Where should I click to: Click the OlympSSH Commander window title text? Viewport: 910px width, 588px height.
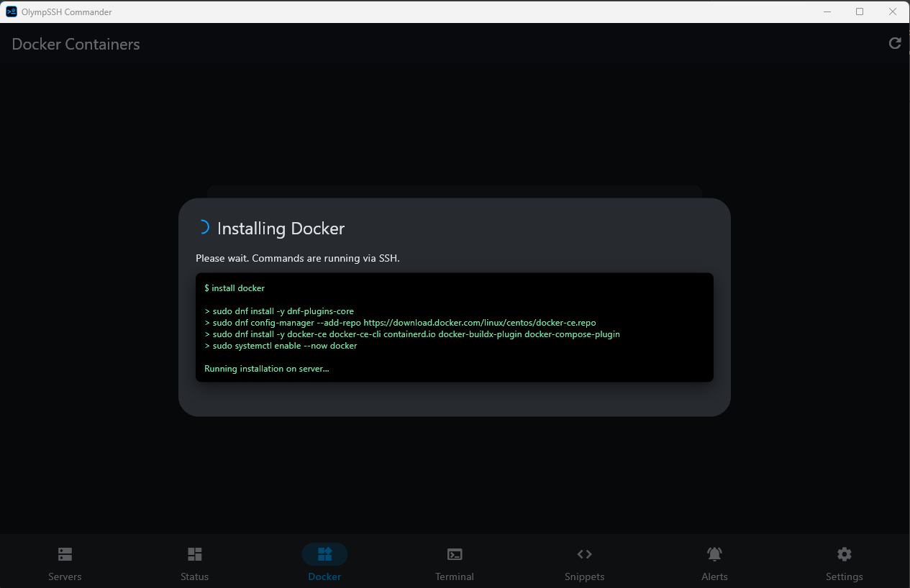[67, 12]
